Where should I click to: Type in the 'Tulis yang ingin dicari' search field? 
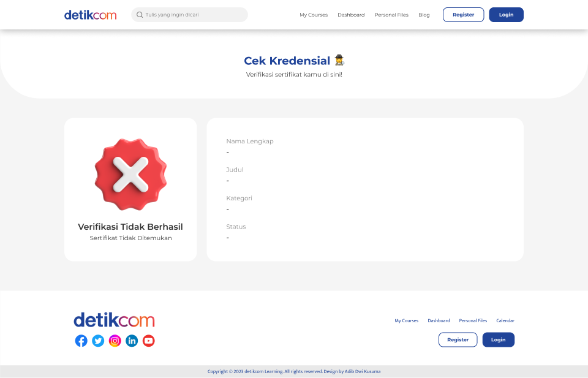pos(193,15)
